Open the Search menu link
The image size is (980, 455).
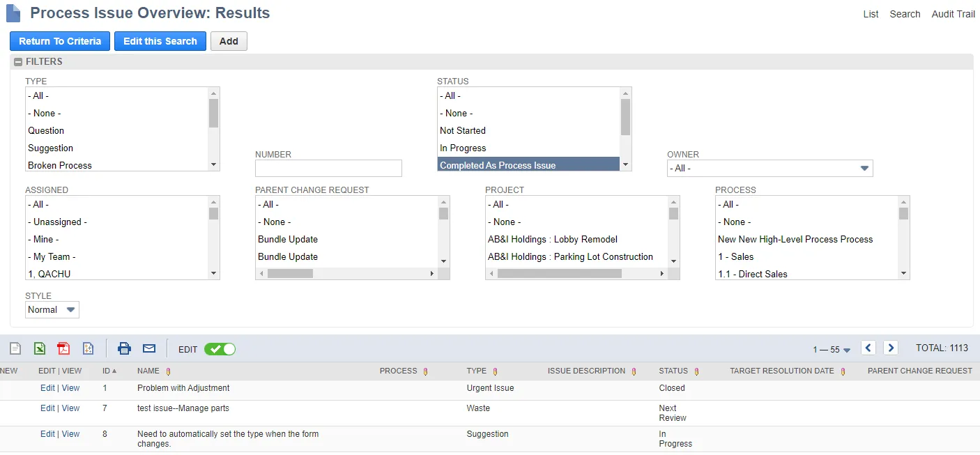[905, 14]
